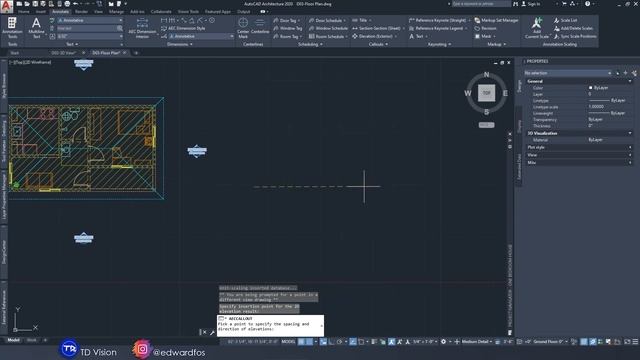Screen dimensions: 640x360
Task: Toggle snap mode in status bar
Action: pos(309,342)
